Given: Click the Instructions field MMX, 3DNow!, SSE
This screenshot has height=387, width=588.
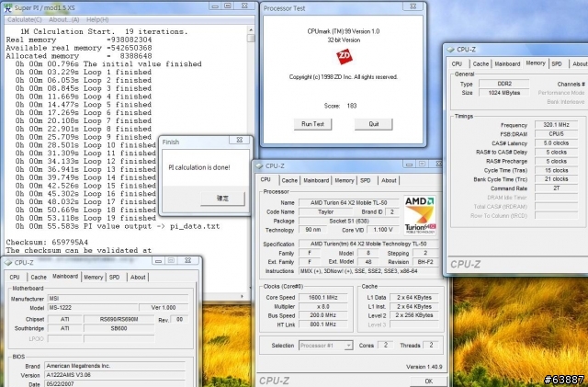Looking at the screenshot, I should (368, 271).
